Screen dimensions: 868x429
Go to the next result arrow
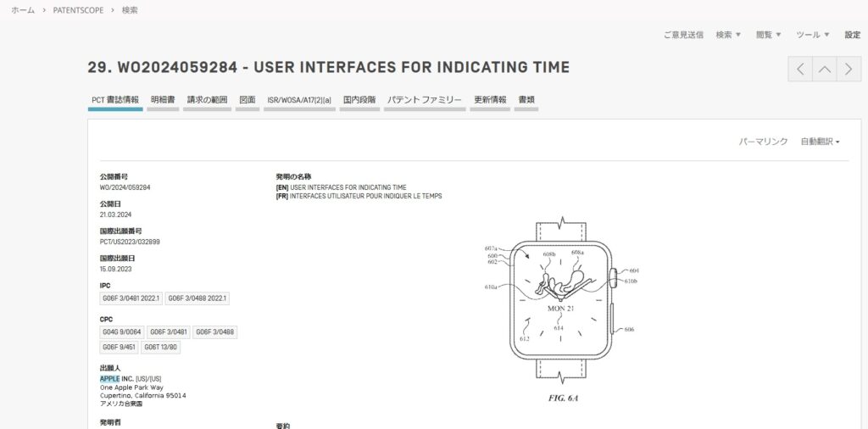click(x=849, y=70)
